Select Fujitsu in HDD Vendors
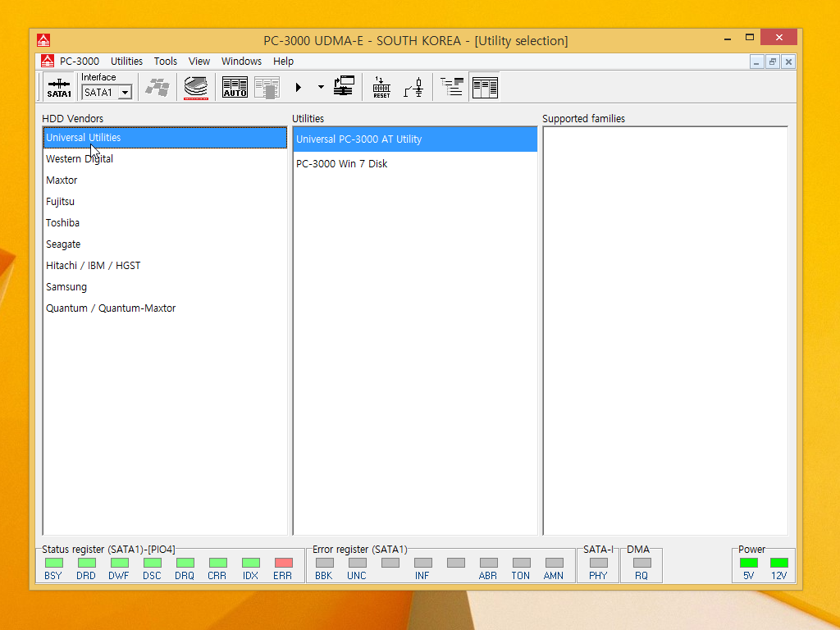 (165, 202)
